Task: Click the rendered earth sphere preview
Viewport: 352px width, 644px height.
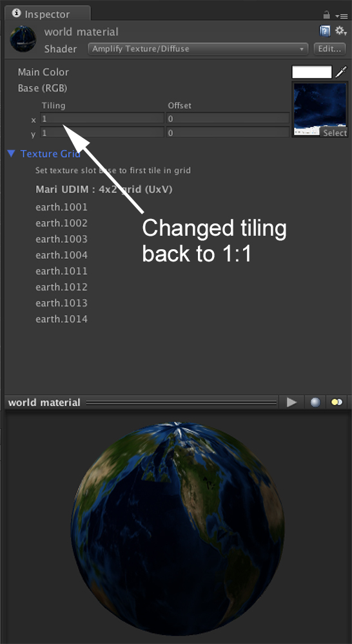Action: 177,529
